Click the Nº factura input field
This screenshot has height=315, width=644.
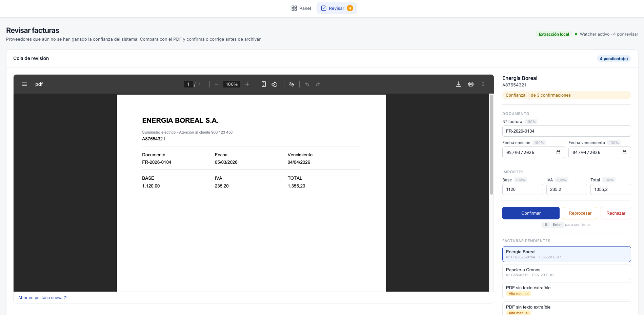(566, 131)
